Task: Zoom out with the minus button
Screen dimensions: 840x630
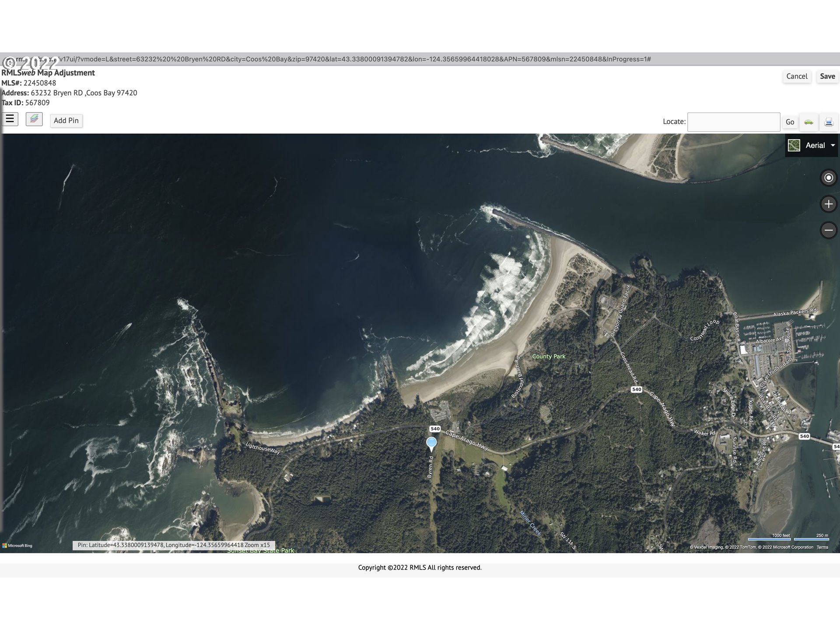Action: [828, 230]
